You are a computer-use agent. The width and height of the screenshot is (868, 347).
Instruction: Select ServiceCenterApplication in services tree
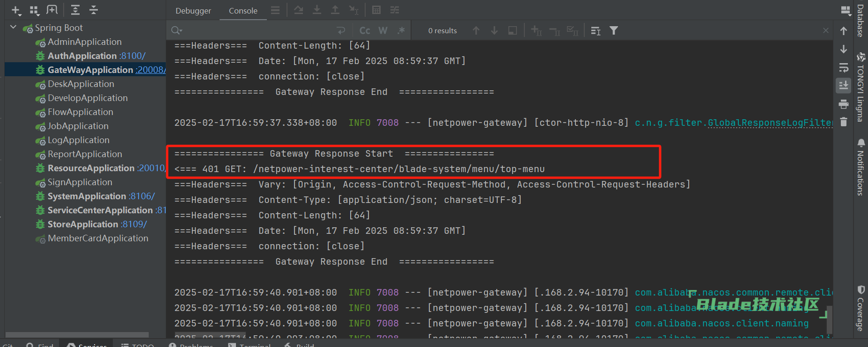point(100,210)
